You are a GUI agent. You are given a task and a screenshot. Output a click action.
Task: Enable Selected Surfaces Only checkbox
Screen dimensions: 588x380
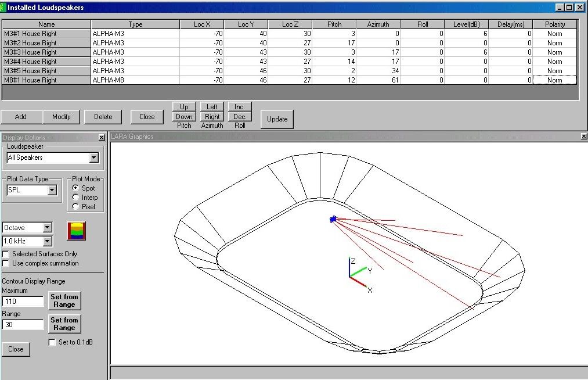(6, 254)
